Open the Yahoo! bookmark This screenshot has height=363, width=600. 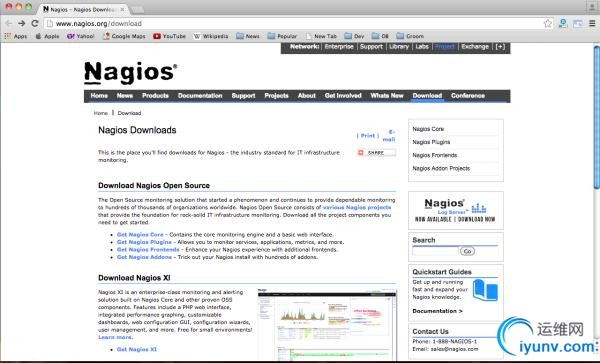[x=81, y=36]
